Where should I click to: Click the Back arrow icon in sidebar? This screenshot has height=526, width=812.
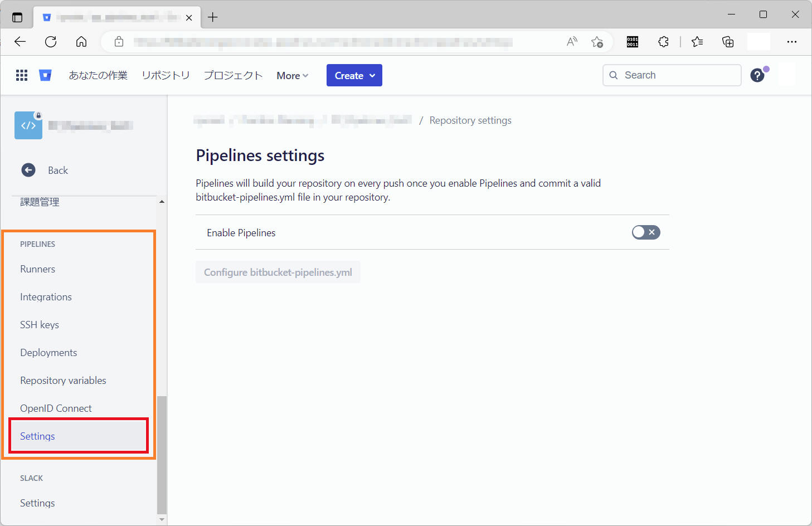[x=28, y=171]
